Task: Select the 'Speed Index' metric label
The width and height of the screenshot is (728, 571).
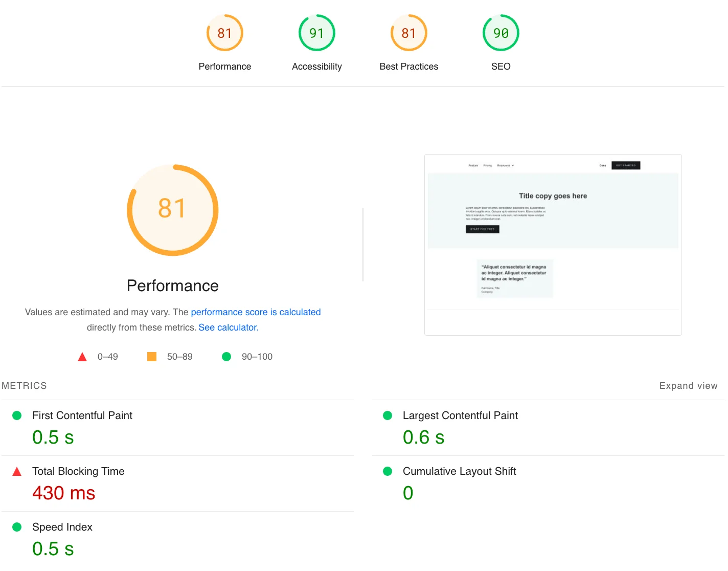Action: 62,527
